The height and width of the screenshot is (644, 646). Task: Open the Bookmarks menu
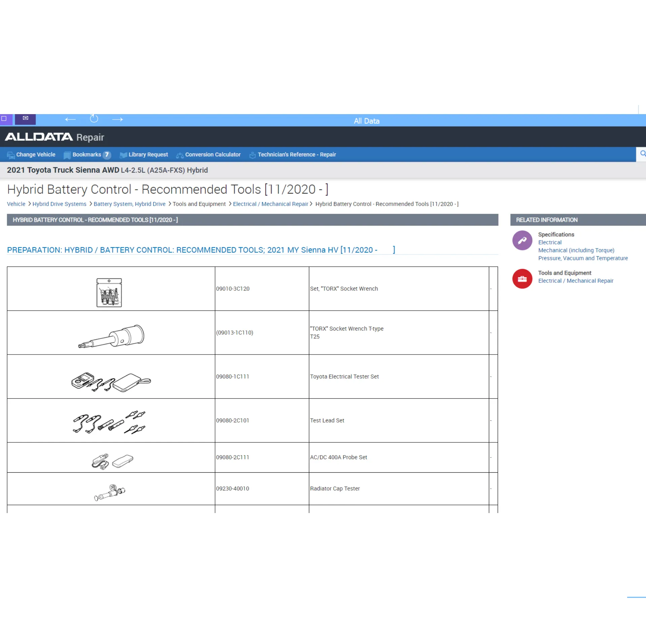click(x=87, y=155)
